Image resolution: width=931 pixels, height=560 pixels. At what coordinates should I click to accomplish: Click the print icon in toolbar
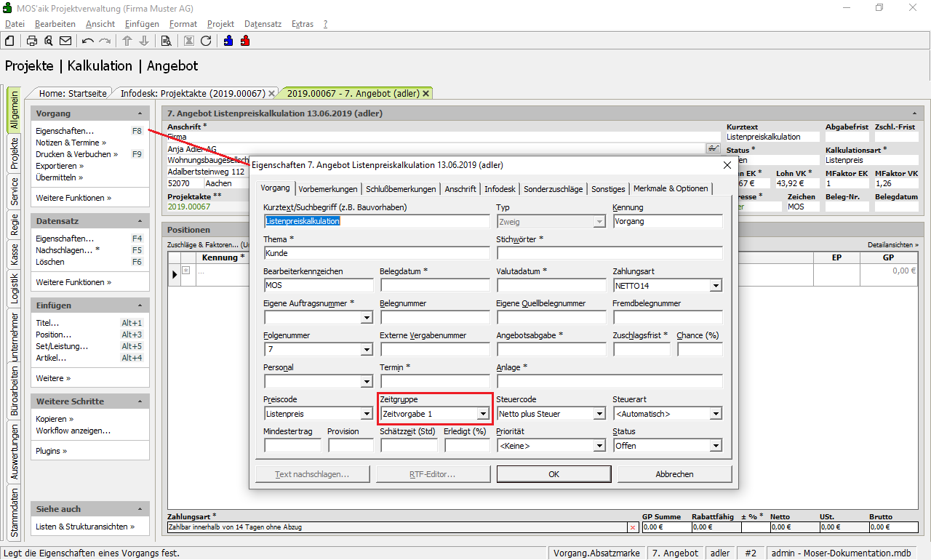click(x=32, y=41)
